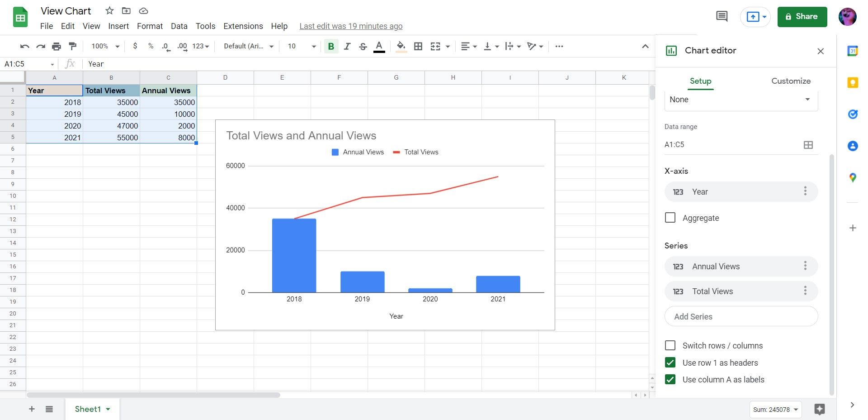Viewport: 868px width, 420px height.
Task: Click the Explore icon in status bar
Action: pyautogui.click(x=820, y=410)
